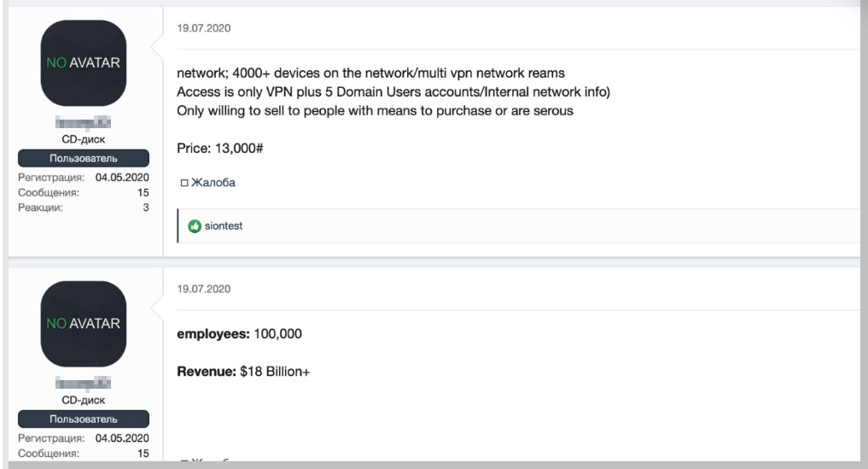Click the square icon beside Жалоба
Screen dimensions: 868x469
[x=183, y=183]
